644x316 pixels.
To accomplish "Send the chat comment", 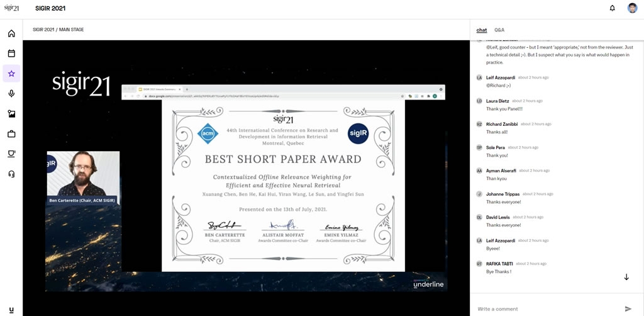I will click(x=628, y=308).
